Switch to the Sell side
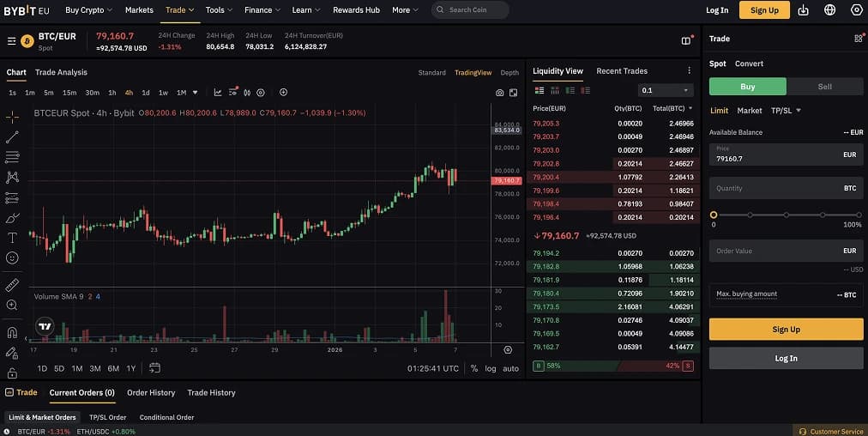The image size is (868, 436). click(x=824, y=87)
